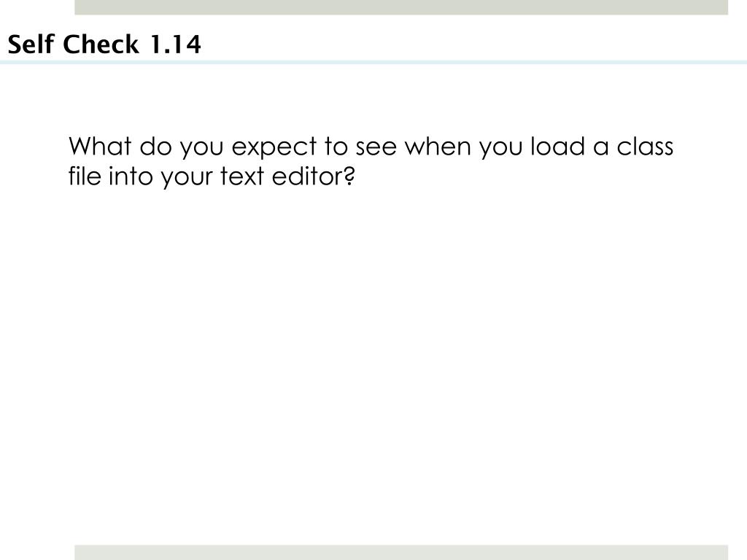Click the light blue line under the title
747x560 pixels.
[x=373, y=63]
